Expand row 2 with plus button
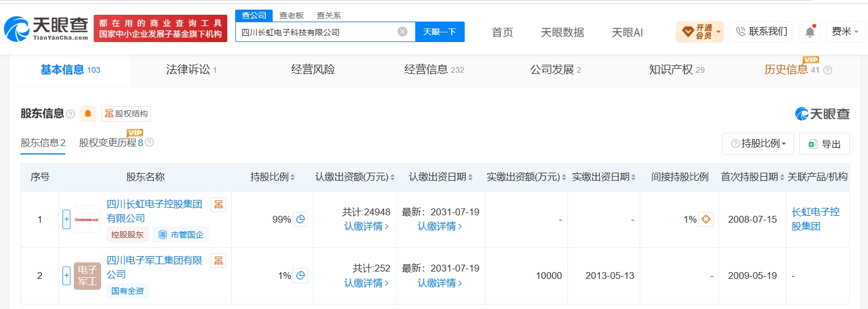 (x=66, y=275)
